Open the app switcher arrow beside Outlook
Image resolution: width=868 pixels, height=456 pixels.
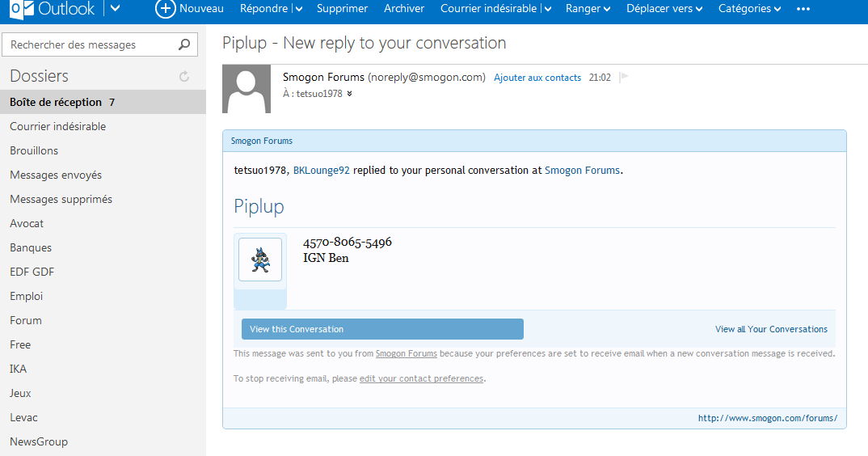point(115,9)
